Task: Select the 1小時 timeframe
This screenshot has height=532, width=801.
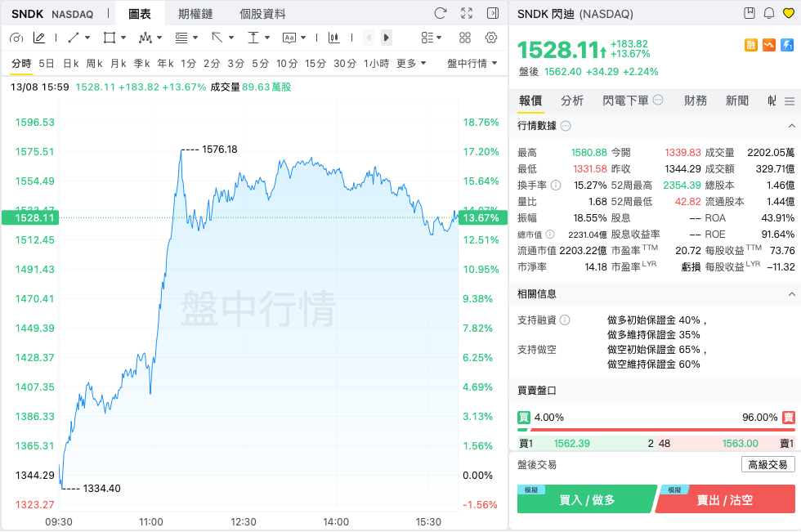Action: 377,64
